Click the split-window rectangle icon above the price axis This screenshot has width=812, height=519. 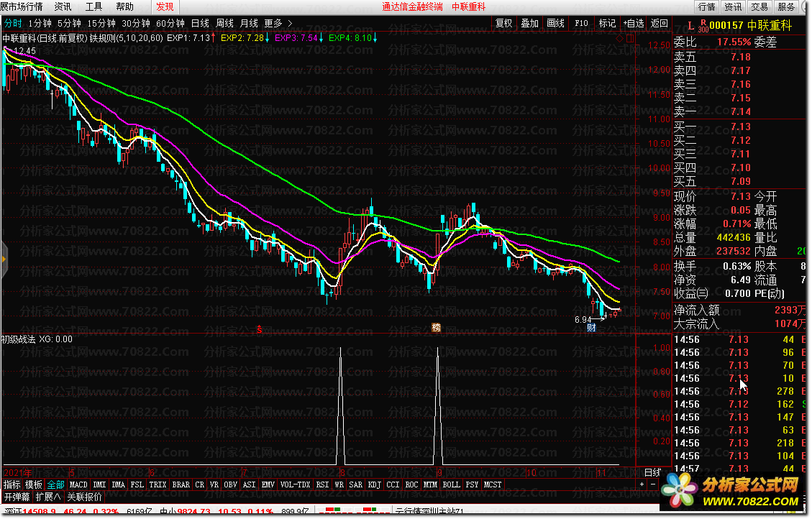[x=630, y=38]
